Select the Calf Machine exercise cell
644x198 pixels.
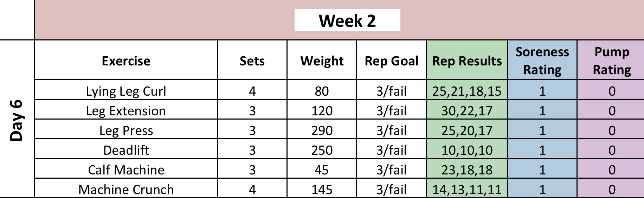click(126, 170)
